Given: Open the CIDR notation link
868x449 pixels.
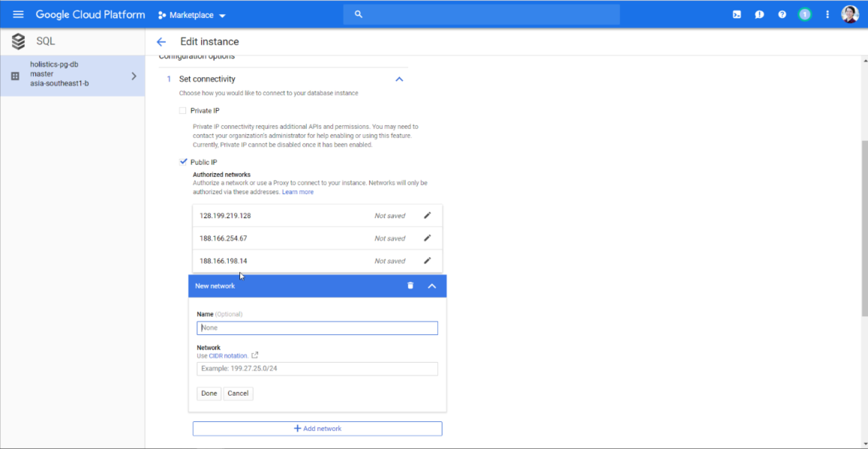Looking at the screenshot, I should 228,355.
